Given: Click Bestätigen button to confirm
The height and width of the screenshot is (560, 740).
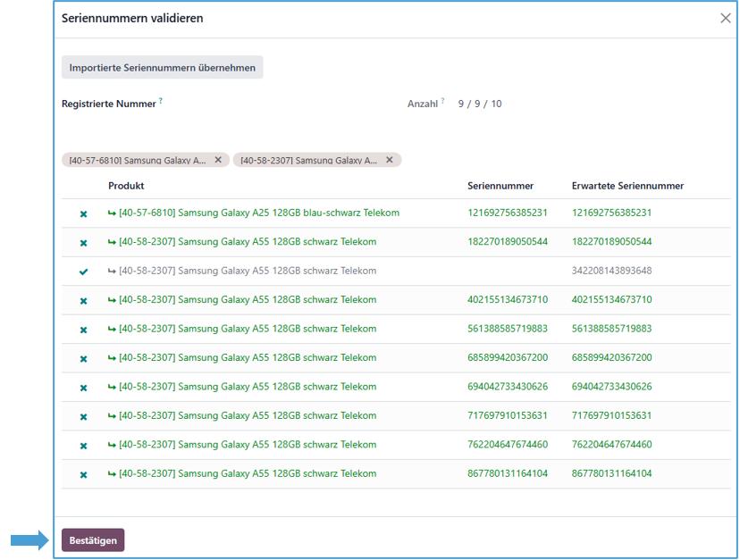Looking at the screenshot, I should (93, 540).
